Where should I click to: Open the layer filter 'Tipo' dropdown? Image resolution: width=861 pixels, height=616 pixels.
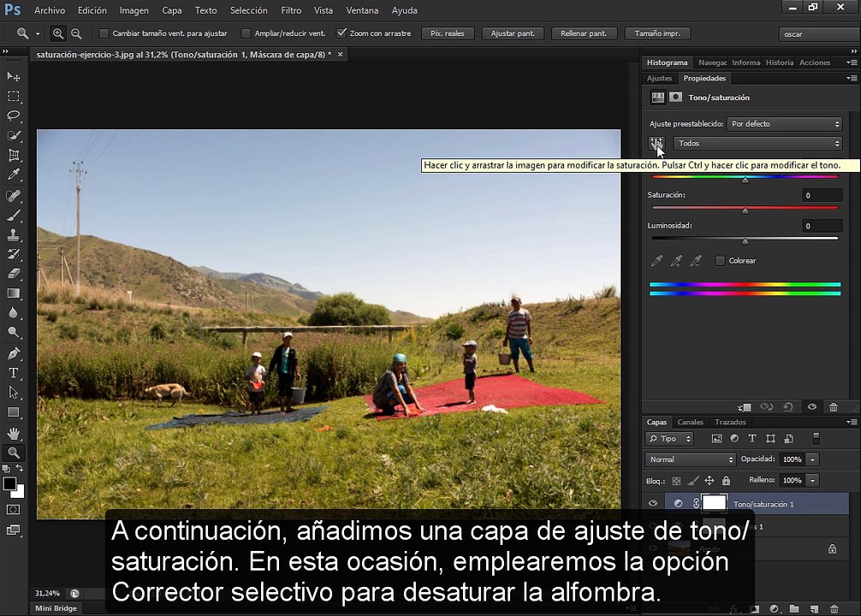(670, 439)
